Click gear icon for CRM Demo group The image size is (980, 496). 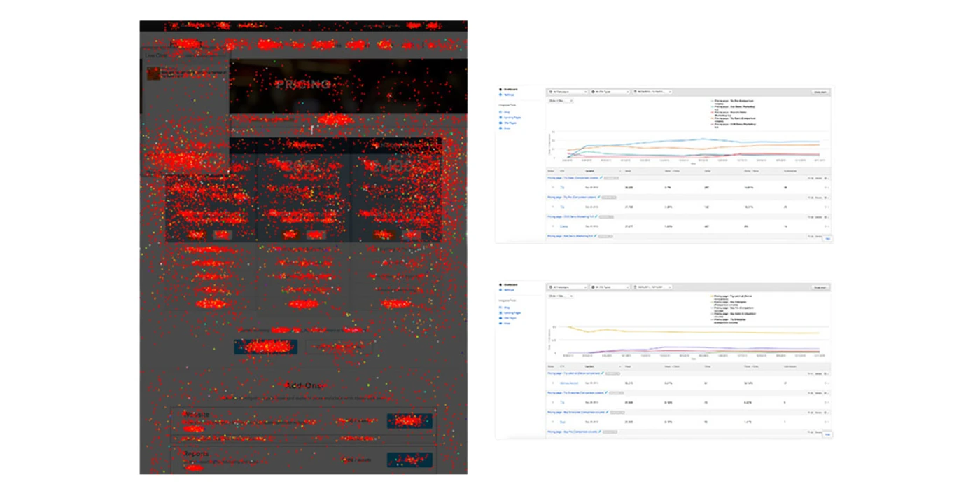(x=826, y=217)
